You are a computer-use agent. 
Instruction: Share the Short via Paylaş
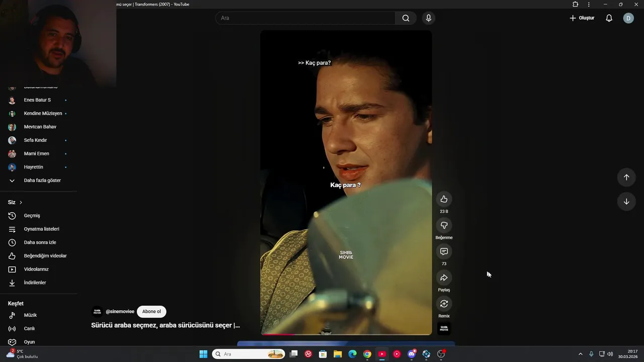[444, 278]
